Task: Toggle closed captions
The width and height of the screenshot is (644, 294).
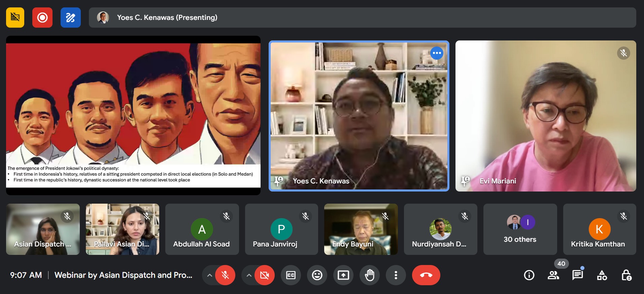Action: (291, 275)
